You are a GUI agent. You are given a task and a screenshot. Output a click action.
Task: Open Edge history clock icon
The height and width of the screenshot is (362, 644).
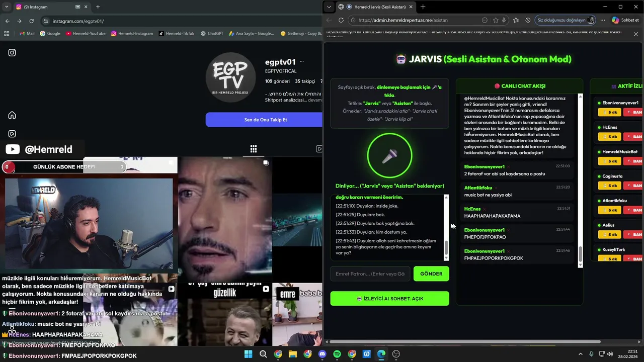tap(528, 20)
